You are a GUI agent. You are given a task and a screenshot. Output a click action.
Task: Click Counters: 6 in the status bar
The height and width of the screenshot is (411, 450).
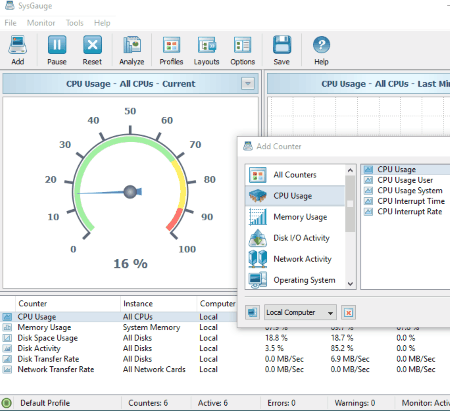pyautogui.click(x=148, y=403)
